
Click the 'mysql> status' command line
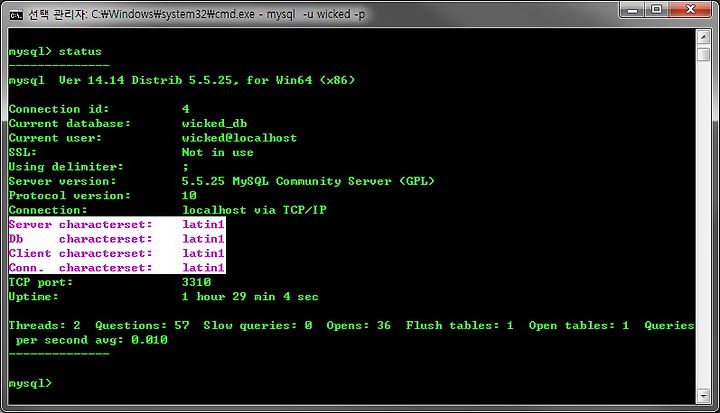(55, 51)
